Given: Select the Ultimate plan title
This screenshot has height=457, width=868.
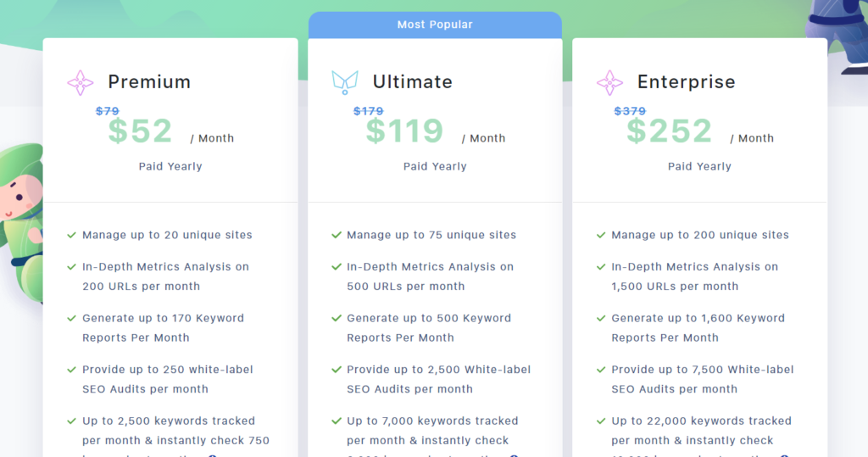Looking at the screenshot, I should click(413, 82).
